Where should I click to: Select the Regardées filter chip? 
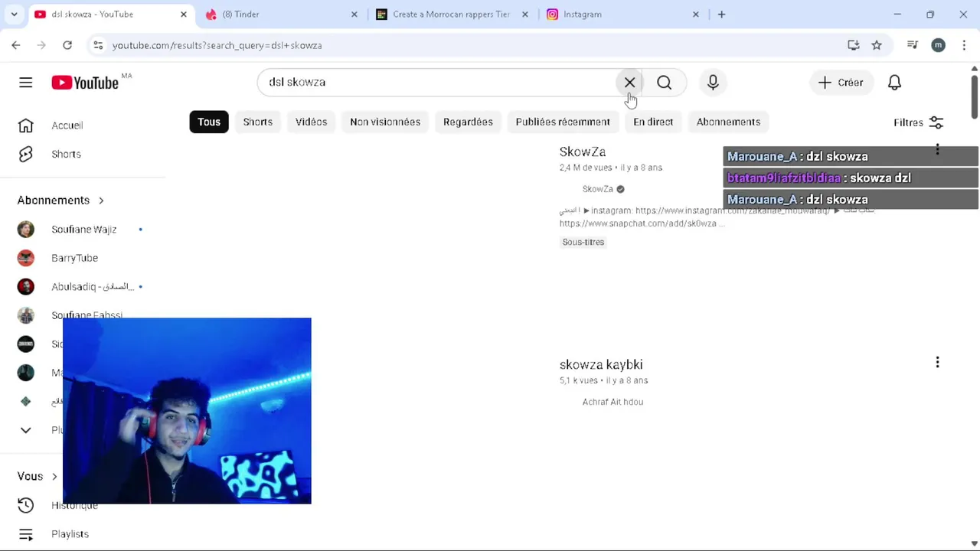point(468,122)
